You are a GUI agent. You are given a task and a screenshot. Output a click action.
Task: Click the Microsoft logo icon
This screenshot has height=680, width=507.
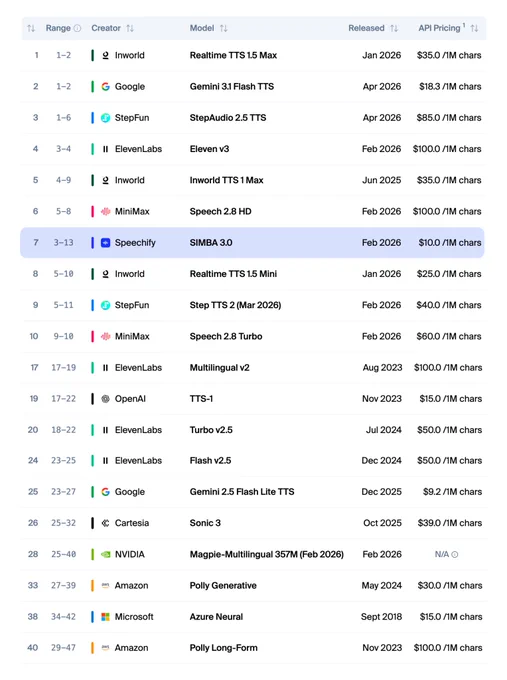pos(105,617)
